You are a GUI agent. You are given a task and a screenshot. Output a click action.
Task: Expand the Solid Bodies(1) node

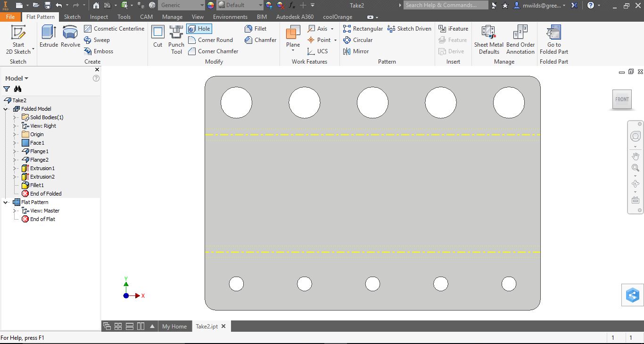(15, 117)
